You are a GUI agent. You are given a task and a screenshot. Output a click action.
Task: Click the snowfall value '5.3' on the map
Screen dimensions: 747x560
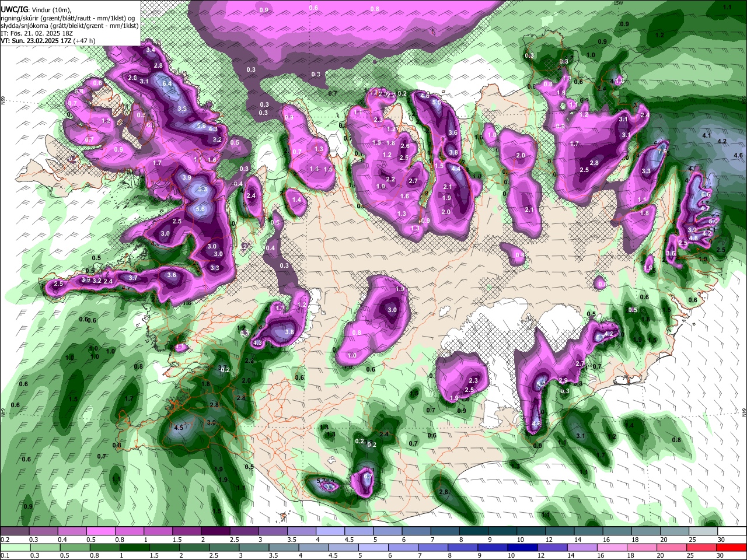tap(203, 189)
